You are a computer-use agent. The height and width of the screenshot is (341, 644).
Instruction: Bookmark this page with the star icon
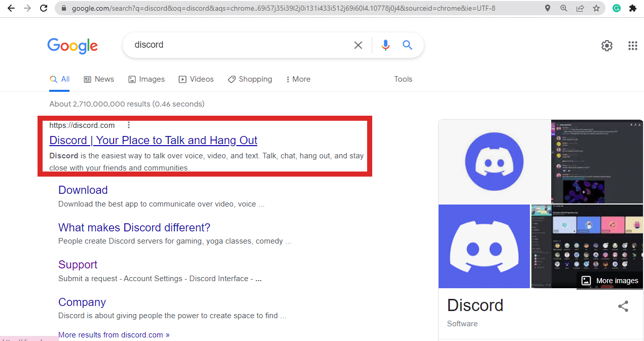(596, 8)
